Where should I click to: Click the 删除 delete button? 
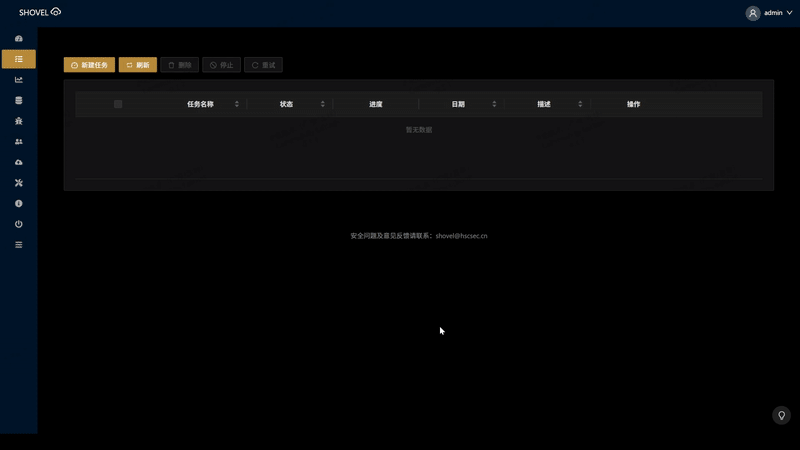[180, 65]
